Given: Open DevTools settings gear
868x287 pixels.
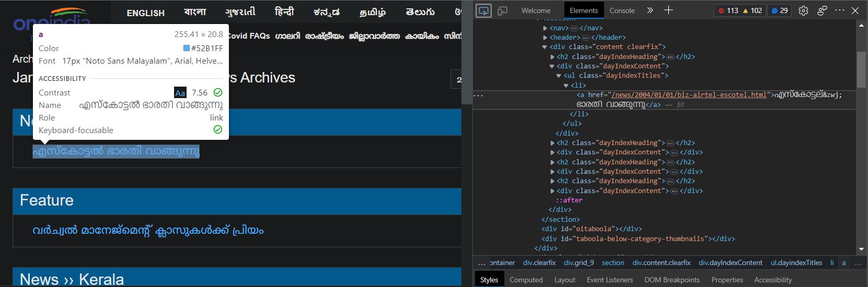Looking at the screenshot, I should click(804, 10).
